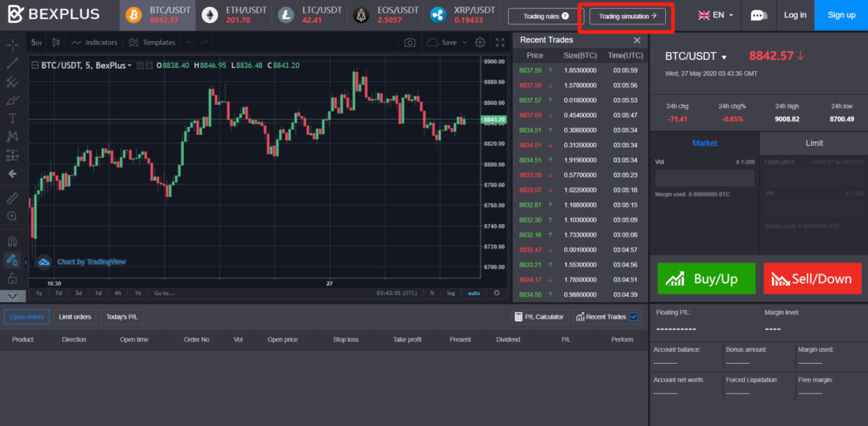Click the back arrow icon tool
The height and width of the screenshot is (426, 868).
(12, 174)
